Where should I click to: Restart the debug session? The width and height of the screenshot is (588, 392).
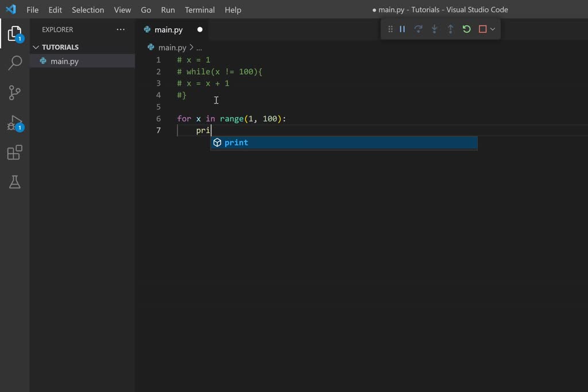pyautogui.click(x=466, y=29)
